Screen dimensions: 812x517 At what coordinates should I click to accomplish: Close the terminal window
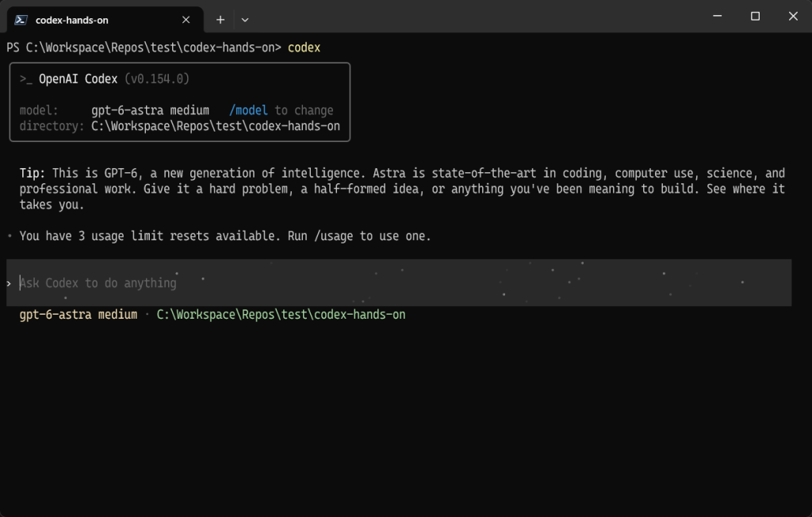[x=793, y=16]
